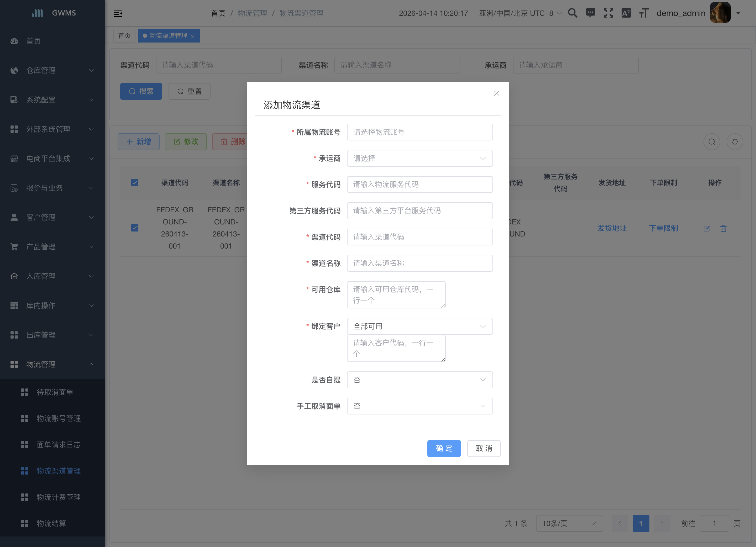Toggle the sidebar collapse hamburger icon
This screenshot has width=756, height=547.
pyautogui.click(x=118, y=13)
